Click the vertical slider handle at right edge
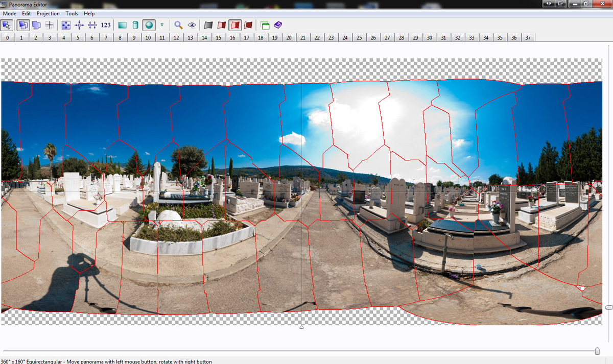Screen dimensions: 613x364 pos(608,307)
